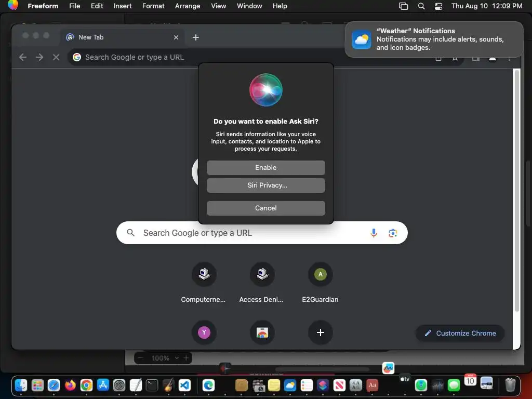
Task: Open the Arrange menu
Action: click(x=187, y=6)
